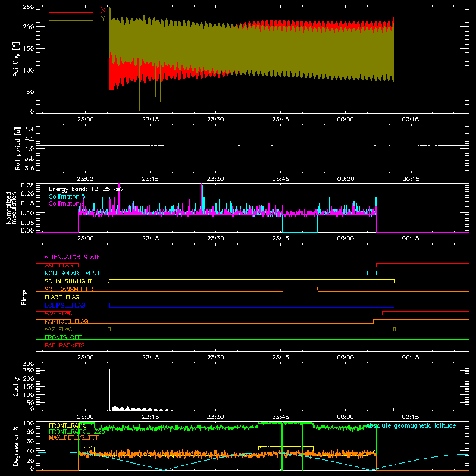Click the 4.4 tick on the Roll period axis

[29, 129]
